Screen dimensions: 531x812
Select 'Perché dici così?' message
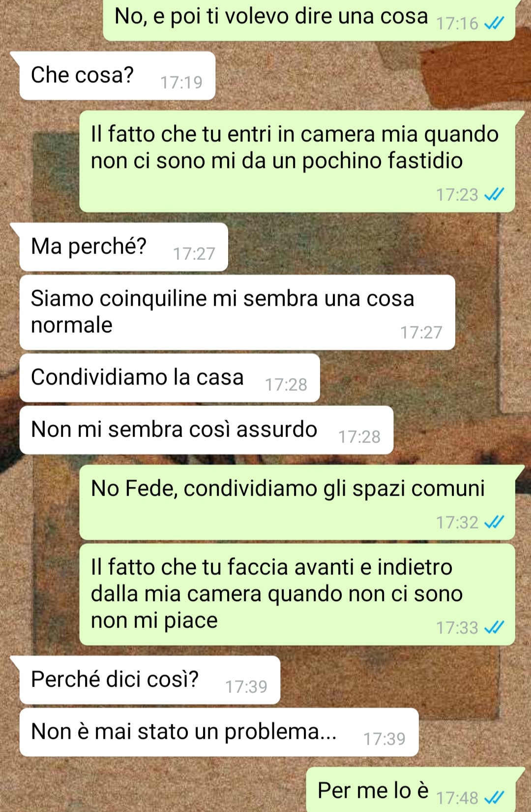click(150, 680)
